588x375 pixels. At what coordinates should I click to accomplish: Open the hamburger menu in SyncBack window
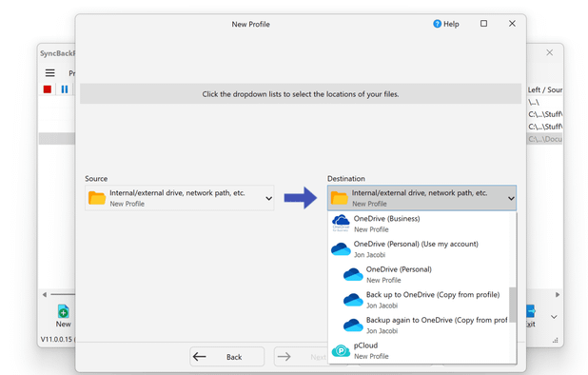point(49,72)
